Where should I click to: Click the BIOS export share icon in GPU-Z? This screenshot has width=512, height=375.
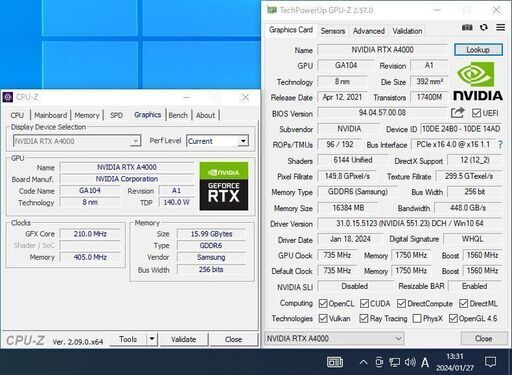[458, 113]
